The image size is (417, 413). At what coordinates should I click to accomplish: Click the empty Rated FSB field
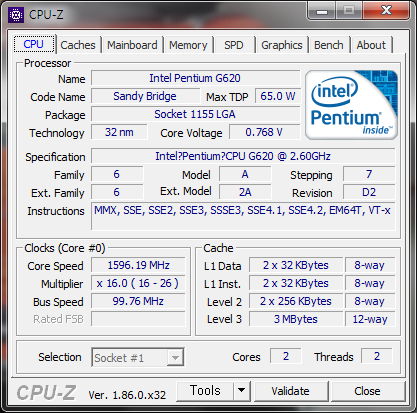[x=138, y=319]
